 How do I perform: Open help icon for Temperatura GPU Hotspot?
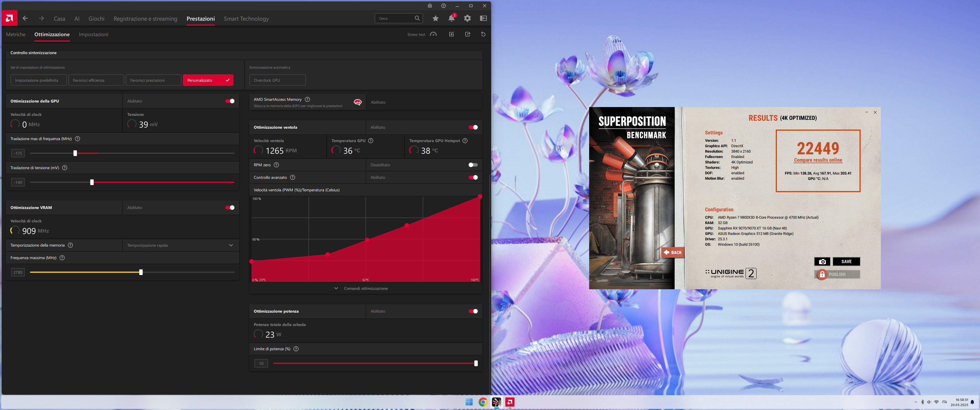pos(465,141)
